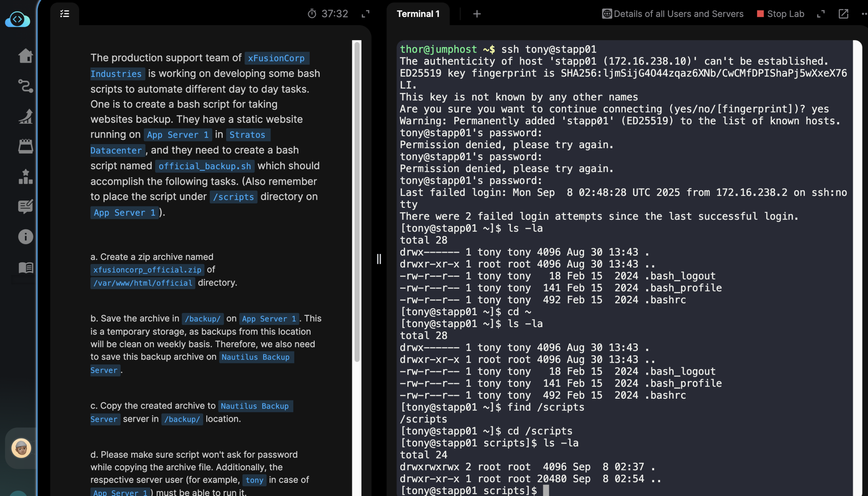The width and height of the screenshot is (868, 496).
Task: Open the info circle sidebar icon
Action: 25,237
